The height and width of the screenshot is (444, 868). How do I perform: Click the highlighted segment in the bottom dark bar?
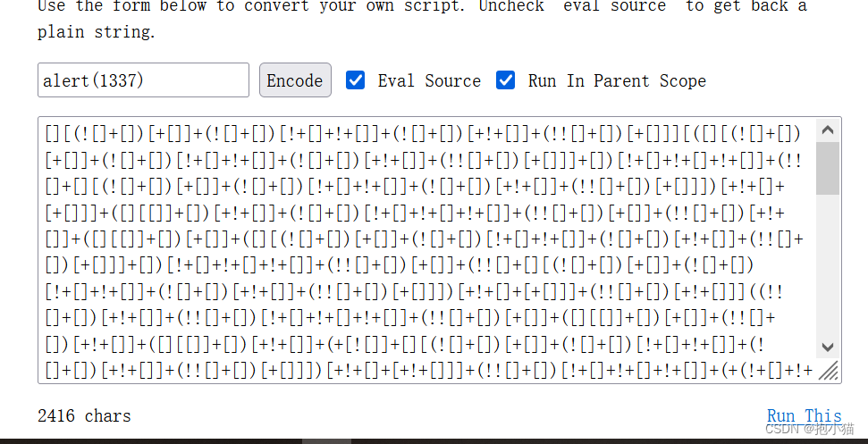[326, 441]
